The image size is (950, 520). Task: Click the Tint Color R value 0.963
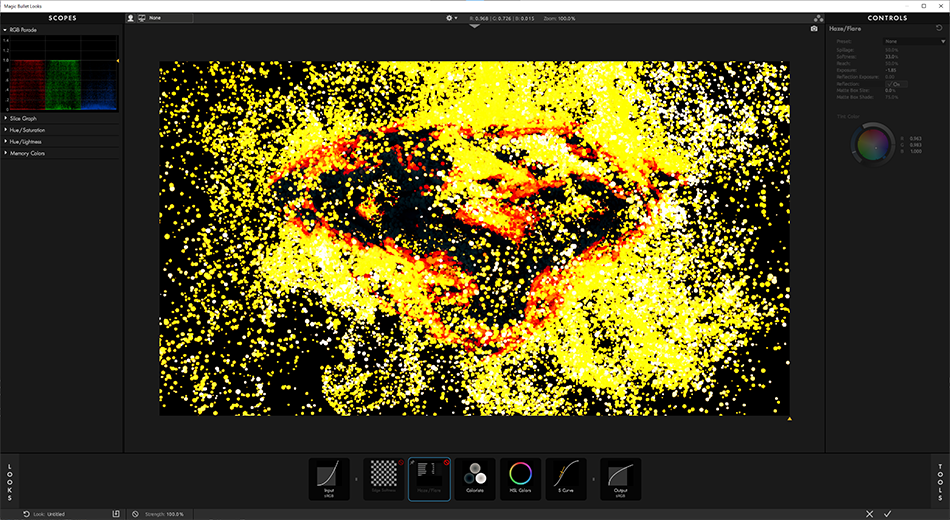click(916, 139)
